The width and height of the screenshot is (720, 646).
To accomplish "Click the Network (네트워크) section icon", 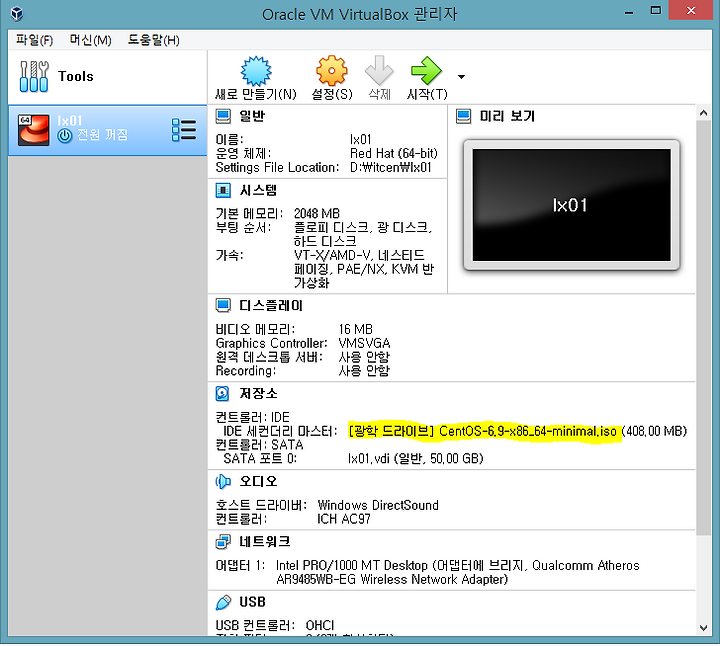I will [x=223, y=542].
